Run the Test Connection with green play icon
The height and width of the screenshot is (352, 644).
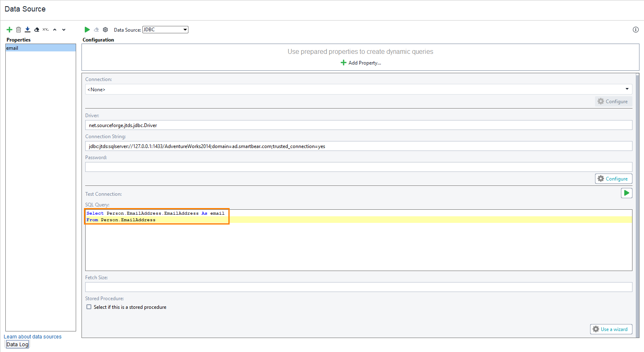coord(626,193)
